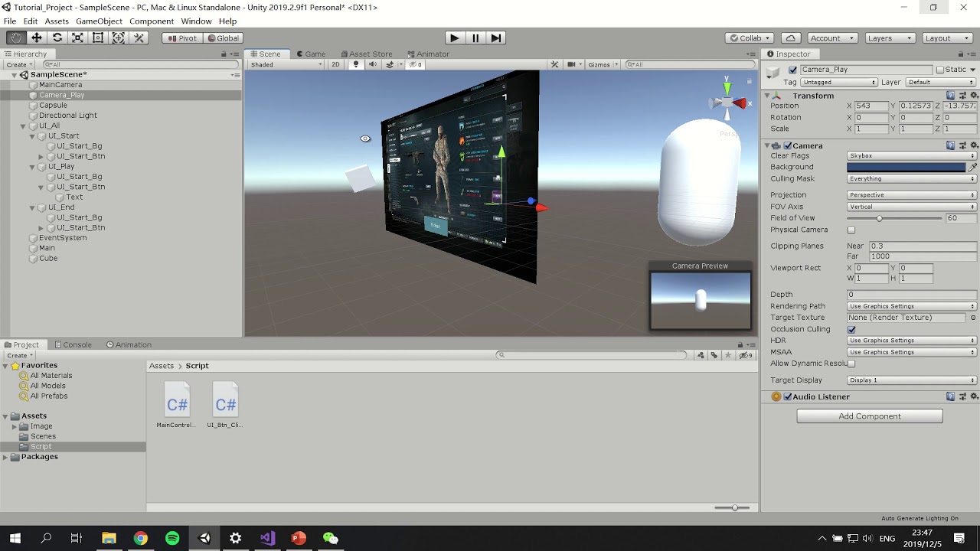
Task: Enable Allow Dynamic Resolution checkbox
Action: coord(851,364)
